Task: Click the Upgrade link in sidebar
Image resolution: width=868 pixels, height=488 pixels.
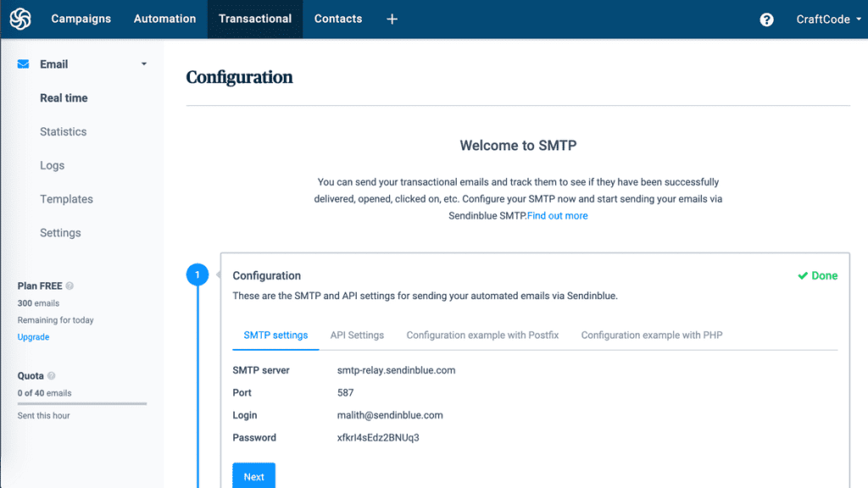Action: pyautogui.click(x=33, y=337)
